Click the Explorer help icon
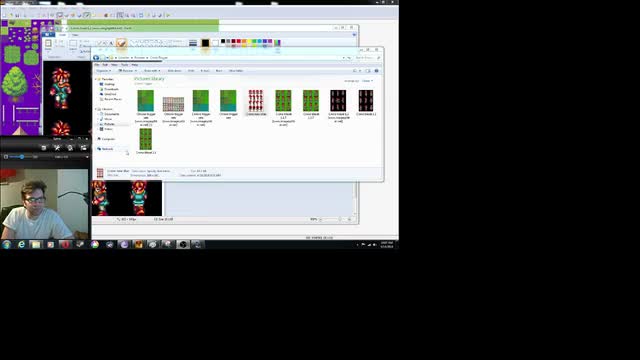640x360 pixels. coord(376,71)
